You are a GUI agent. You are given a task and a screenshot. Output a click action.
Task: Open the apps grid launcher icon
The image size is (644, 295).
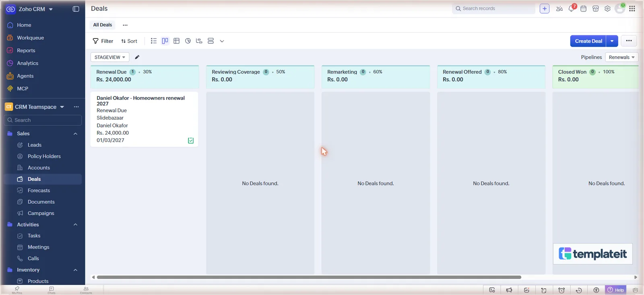point(632,8)
